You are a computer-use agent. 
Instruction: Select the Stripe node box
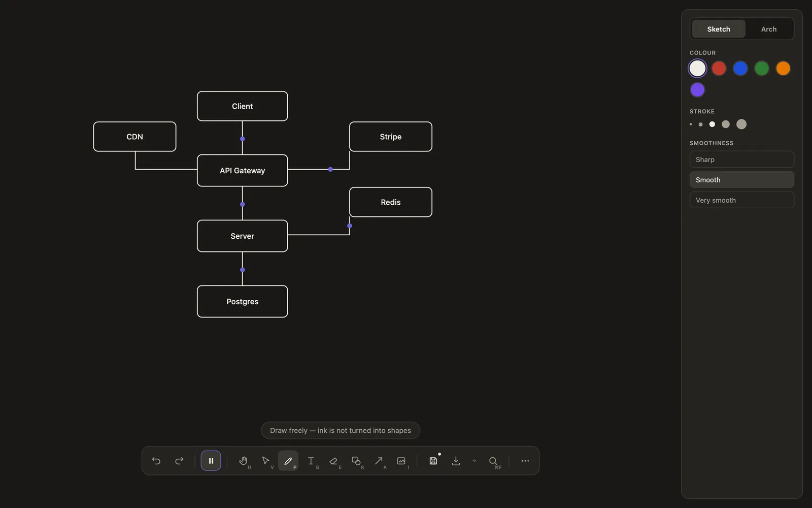[x=391, y=137]
